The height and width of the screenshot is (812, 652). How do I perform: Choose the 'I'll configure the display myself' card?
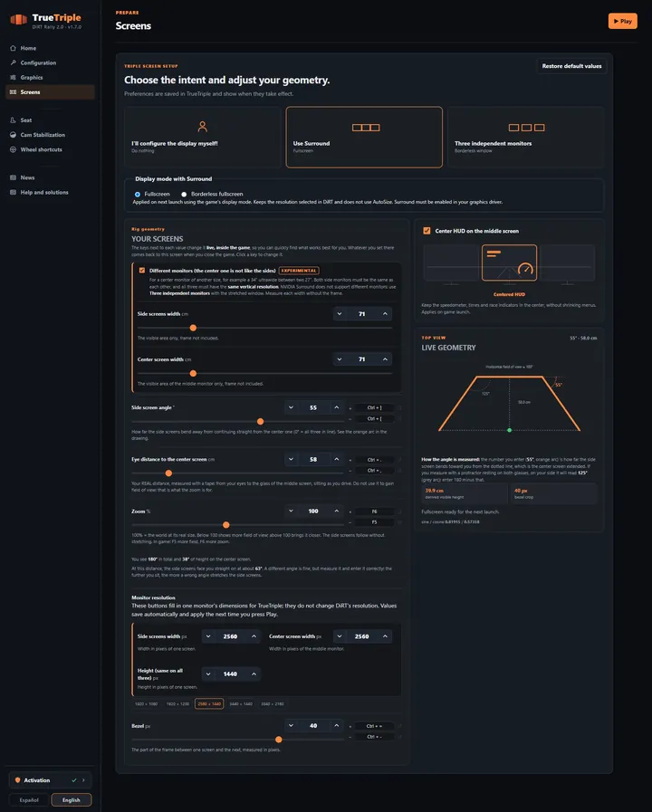(203, 138)
